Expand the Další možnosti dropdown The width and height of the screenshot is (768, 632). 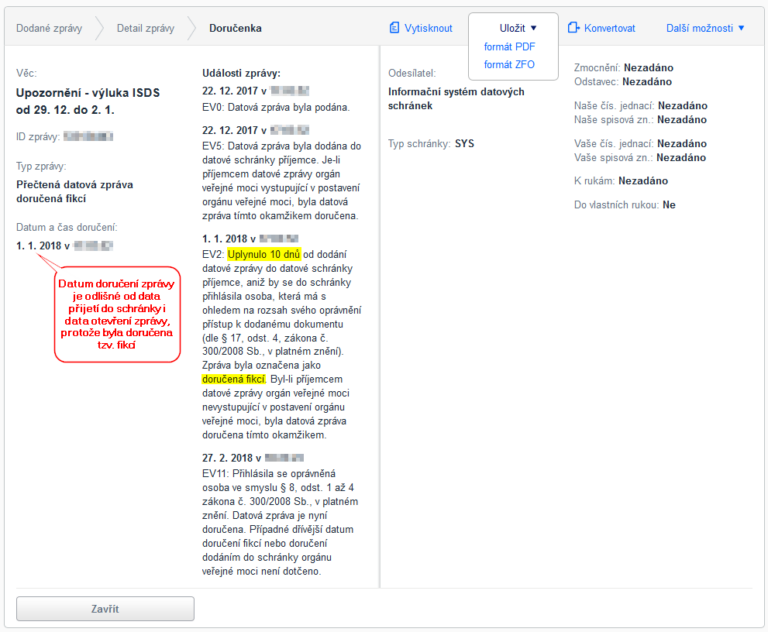click(705, 28)
